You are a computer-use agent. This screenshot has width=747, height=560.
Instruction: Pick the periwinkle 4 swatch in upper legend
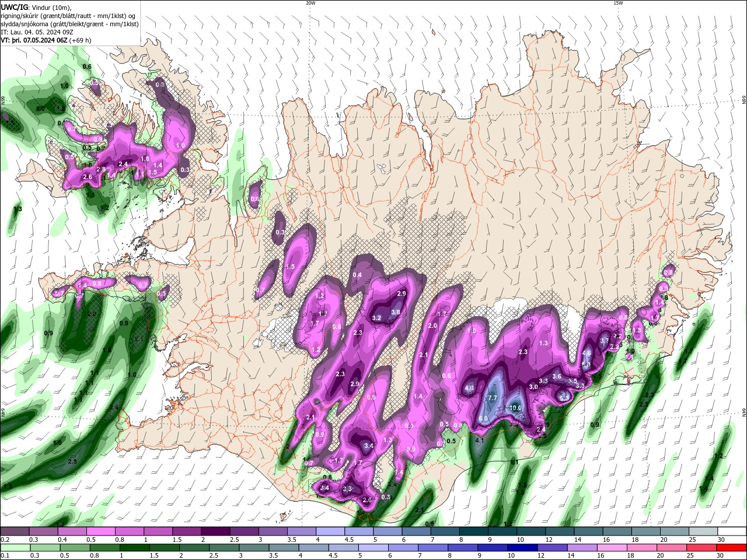(330, 531)
